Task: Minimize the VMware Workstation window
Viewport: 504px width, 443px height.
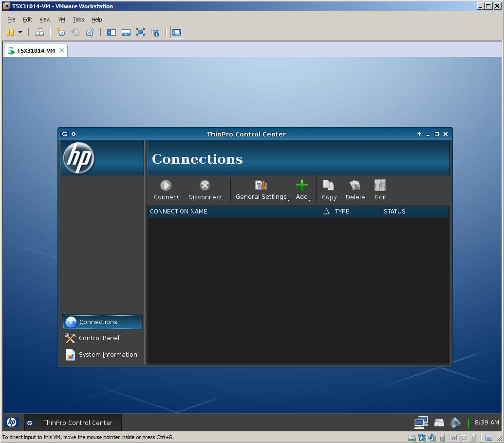Action: (x=481, y=6)
